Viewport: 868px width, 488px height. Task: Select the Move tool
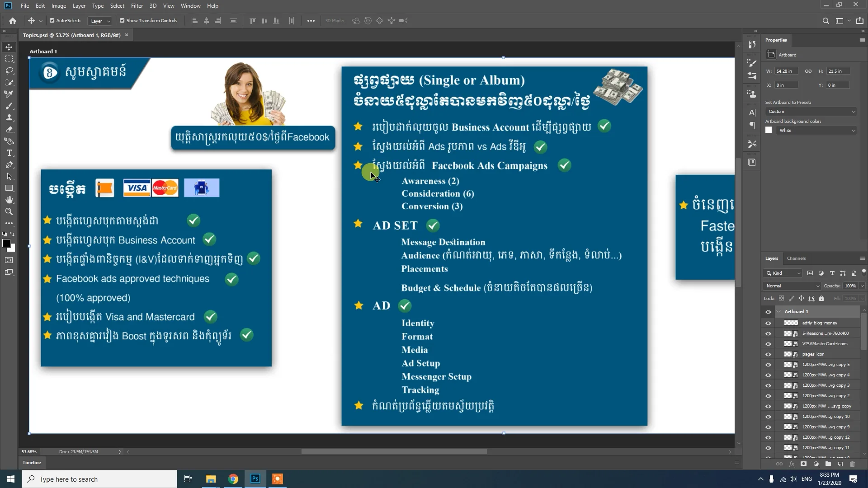tap(9, 47)
